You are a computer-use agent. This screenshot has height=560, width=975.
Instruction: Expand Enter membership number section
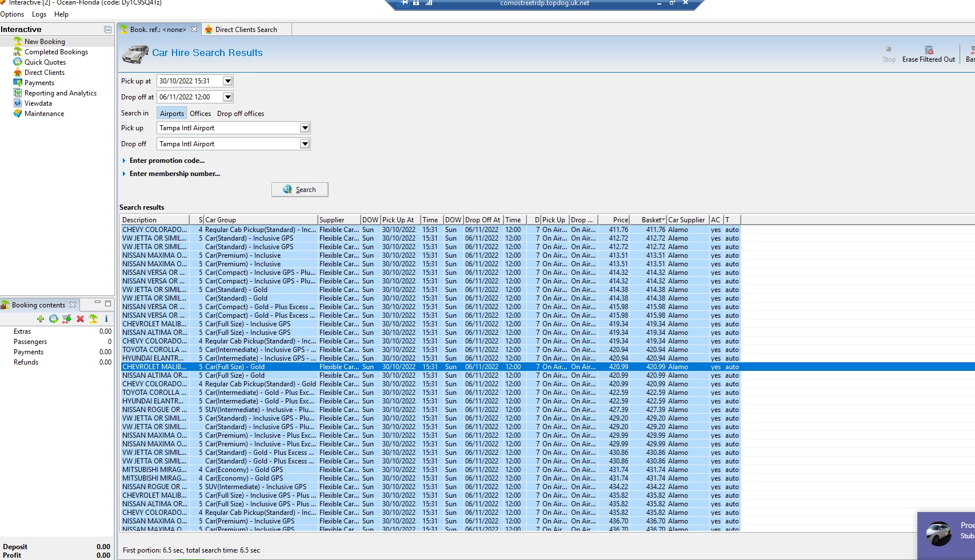[124, 174]
